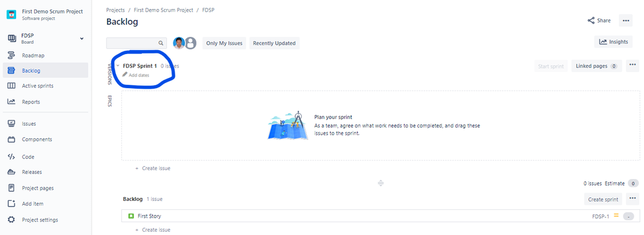This screenshot has height=235, width=644.
Task: Select the First Story issue row
Action: (x=380, y=216)
